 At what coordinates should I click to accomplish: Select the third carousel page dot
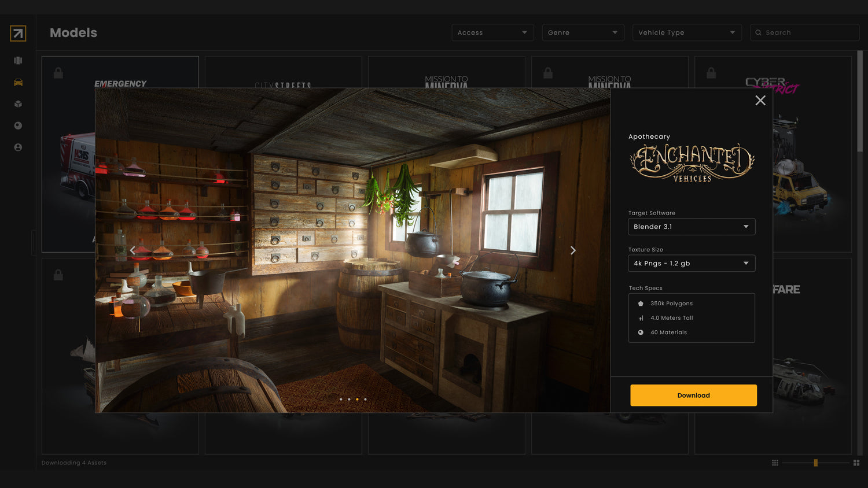click(357, 399)
